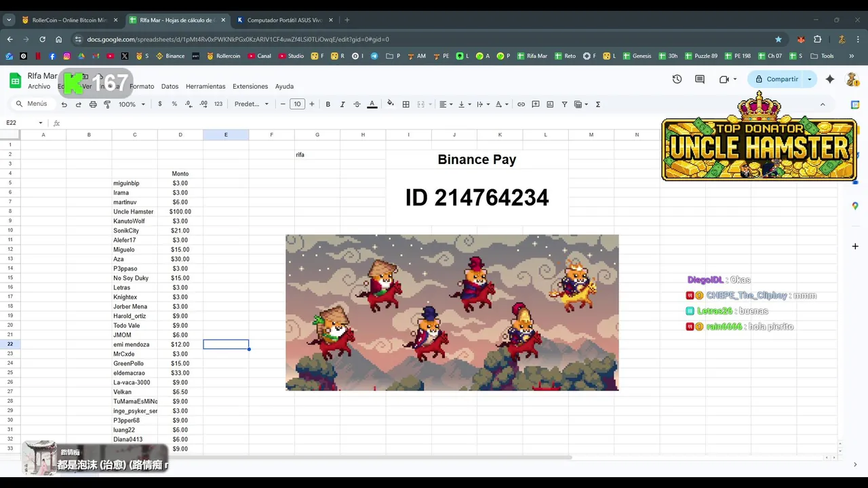The image size is (868, 488).
Task: Insert a link with the chain icon
Action: pyautogui.click(x=521, y=104)
